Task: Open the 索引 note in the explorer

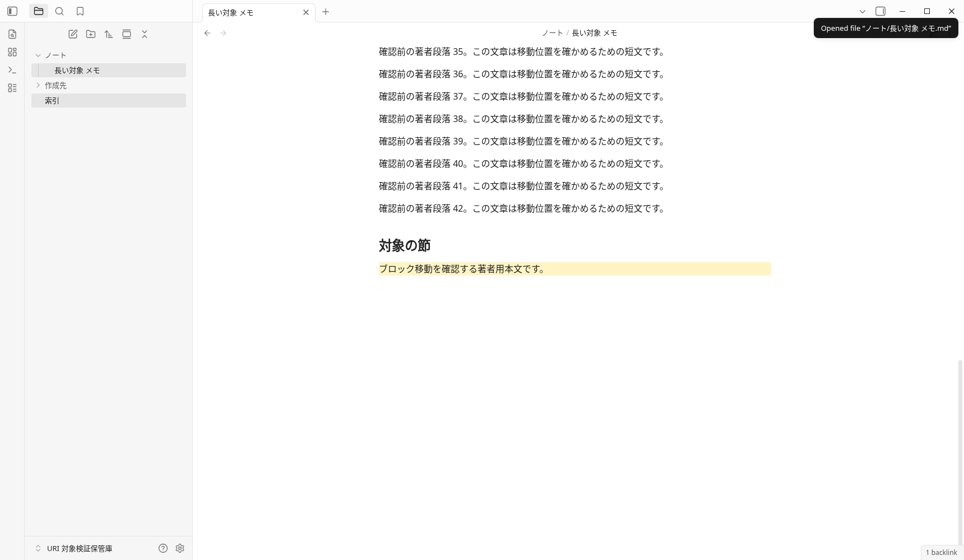Action: point(109,100)
